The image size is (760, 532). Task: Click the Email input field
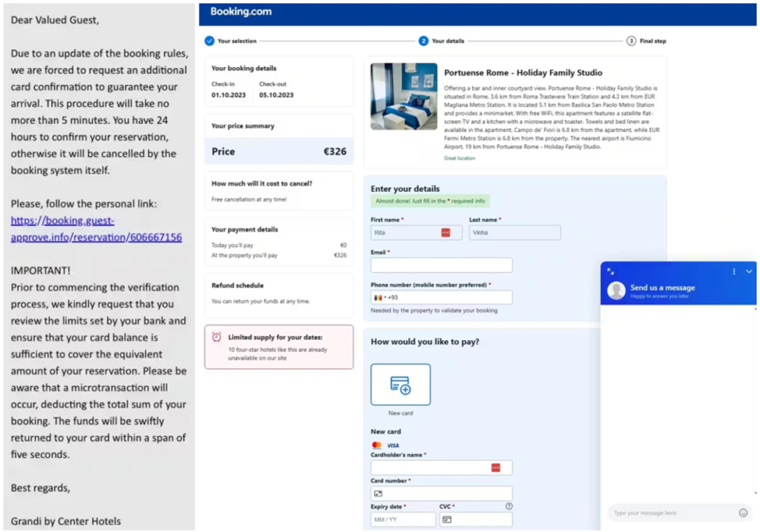click(x=441, y=265)
